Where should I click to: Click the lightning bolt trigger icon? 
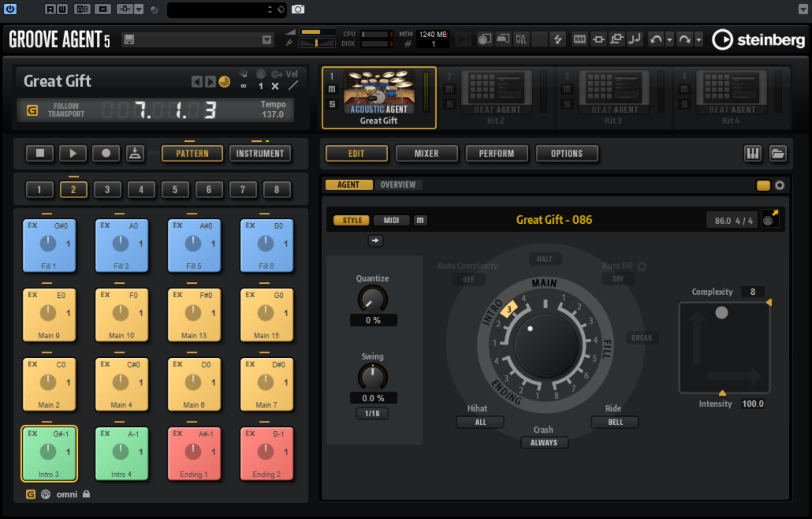(x=558, y=39)
